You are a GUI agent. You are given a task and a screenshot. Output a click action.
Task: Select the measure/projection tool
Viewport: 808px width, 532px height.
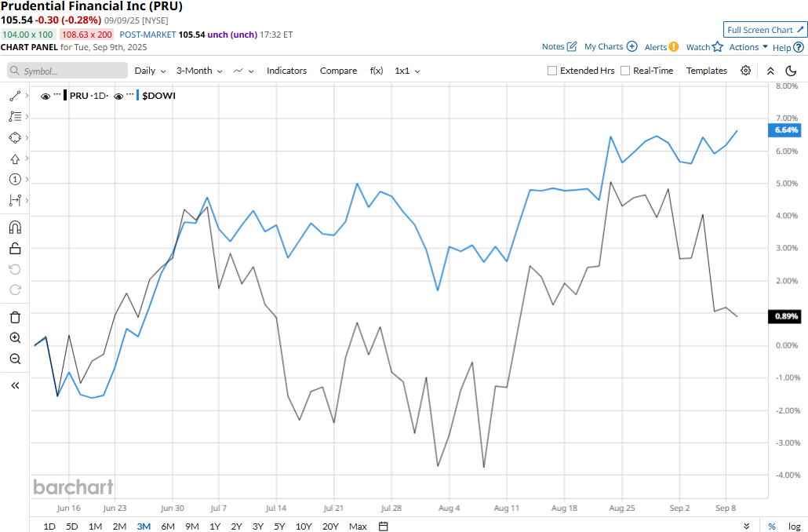click(15, 200)
